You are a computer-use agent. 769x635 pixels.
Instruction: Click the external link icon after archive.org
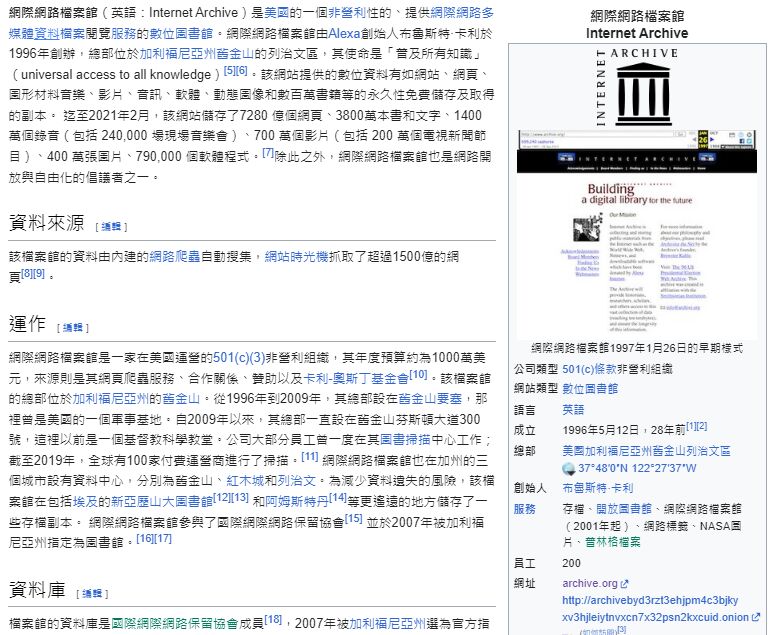coord(625,584)
